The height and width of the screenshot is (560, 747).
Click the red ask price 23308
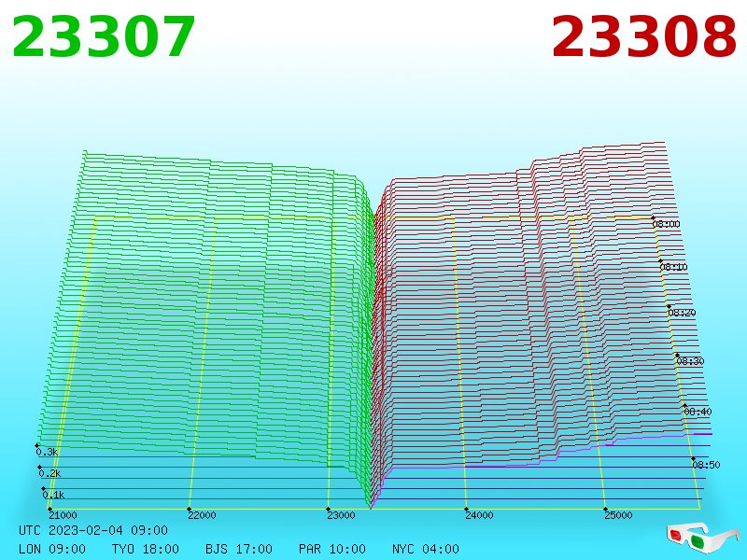[644, 37]
